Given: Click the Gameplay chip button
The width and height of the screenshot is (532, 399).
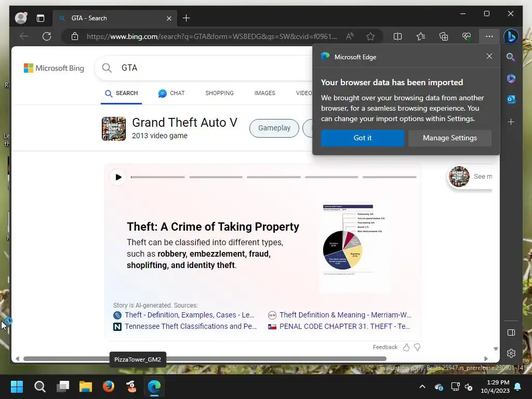Looking at the screenshot, I should click(x=274, y=128).
